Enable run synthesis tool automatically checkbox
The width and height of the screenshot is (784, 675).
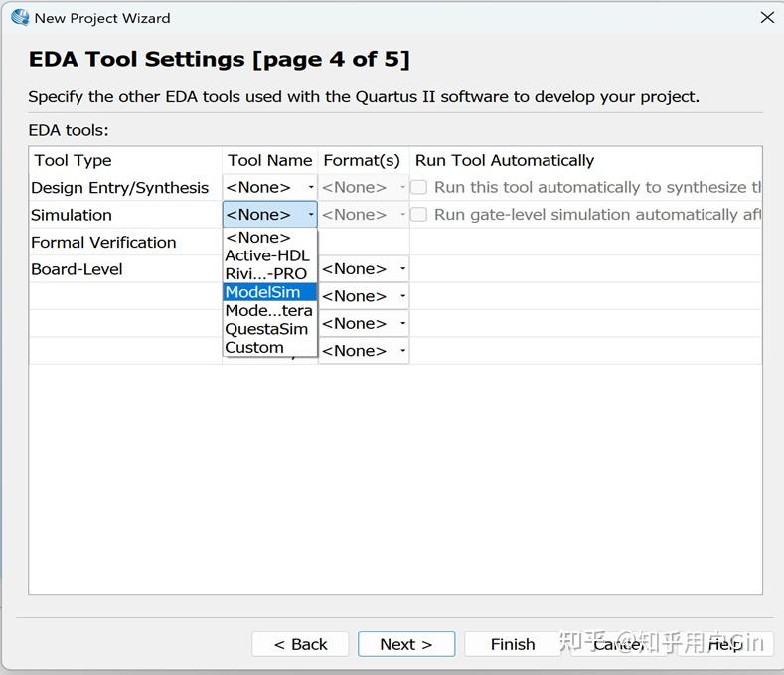tap(419, 187)
